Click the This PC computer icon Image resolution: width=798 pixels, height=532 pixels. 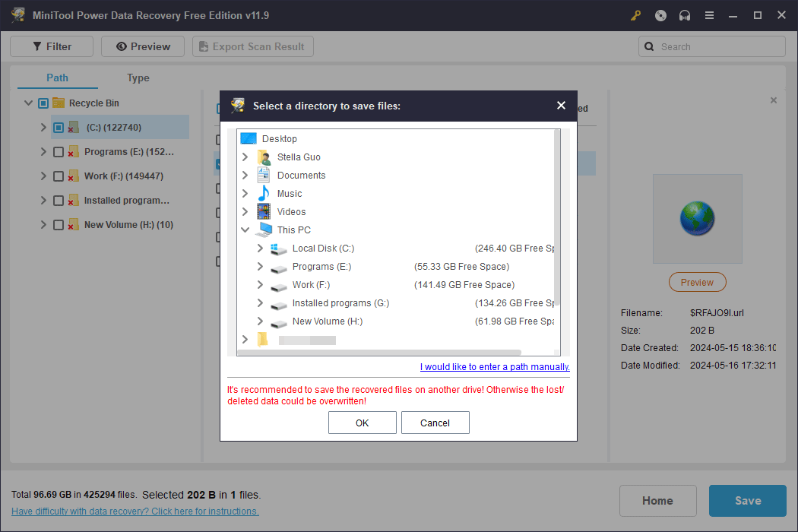point(264,230)
